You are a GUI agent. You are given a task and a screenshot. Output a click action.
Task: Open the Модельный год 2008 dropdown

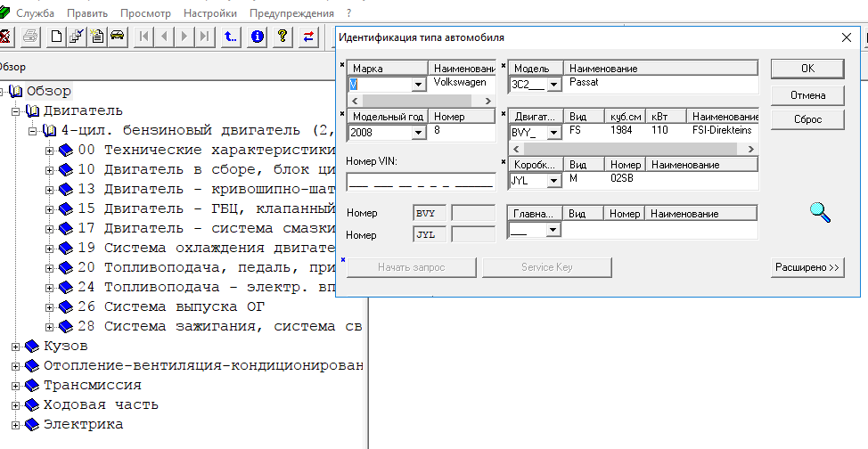[418, 133]
